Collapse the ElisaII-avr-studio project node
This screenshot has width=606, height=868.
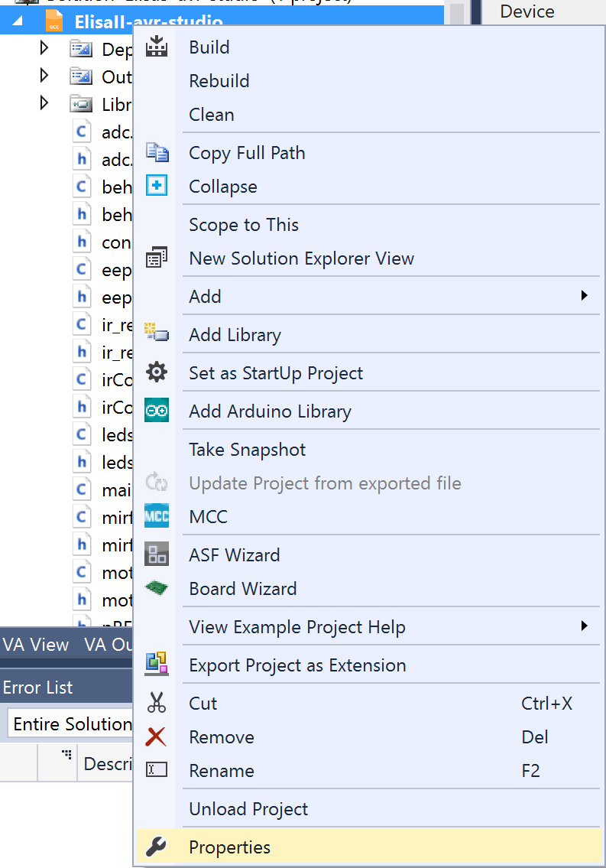point(17,22)
